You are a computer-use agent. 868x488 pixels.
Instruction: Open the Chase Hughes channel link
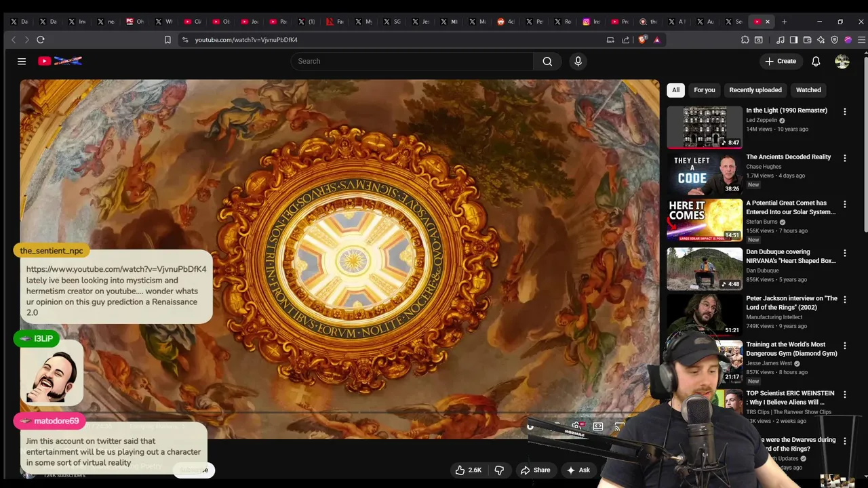click(764, 167)
